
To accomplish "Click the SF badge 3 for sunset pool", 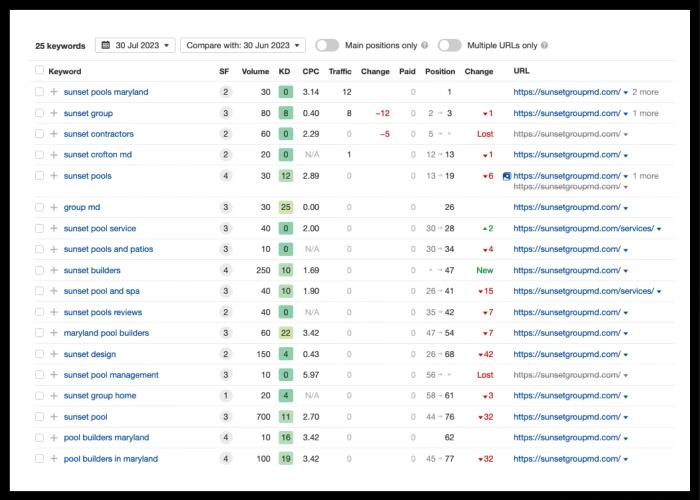I will 225,417.
